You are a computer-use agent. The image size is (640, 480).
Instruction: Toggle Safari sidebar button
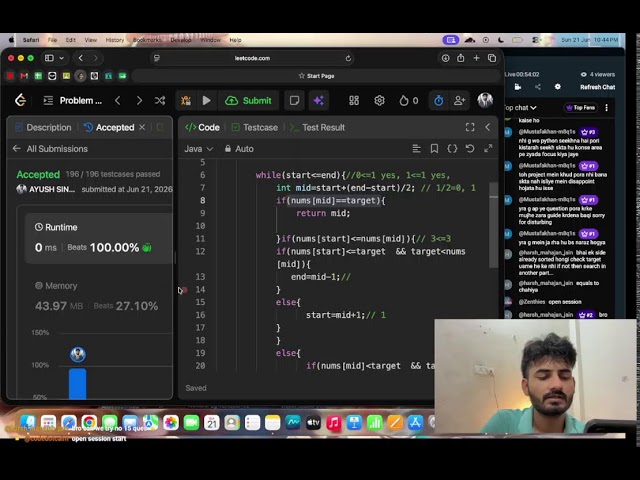pyautogui.click(x=49, y=58)
